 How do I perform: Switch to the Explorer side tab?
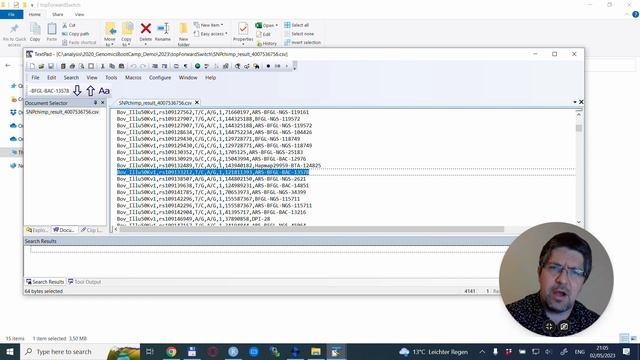[37, 230]
